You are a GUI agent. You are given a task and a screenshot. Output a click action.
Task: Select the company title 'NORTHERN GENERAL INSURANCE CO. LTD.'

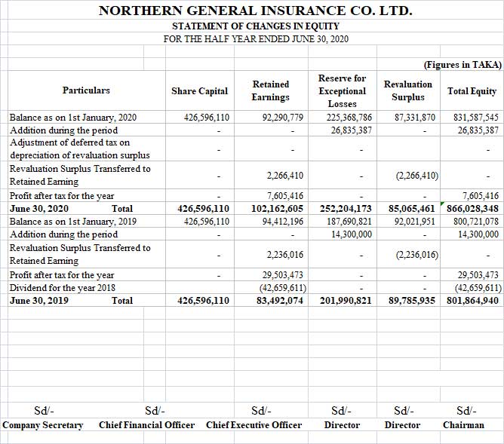(x=256, y=11)
